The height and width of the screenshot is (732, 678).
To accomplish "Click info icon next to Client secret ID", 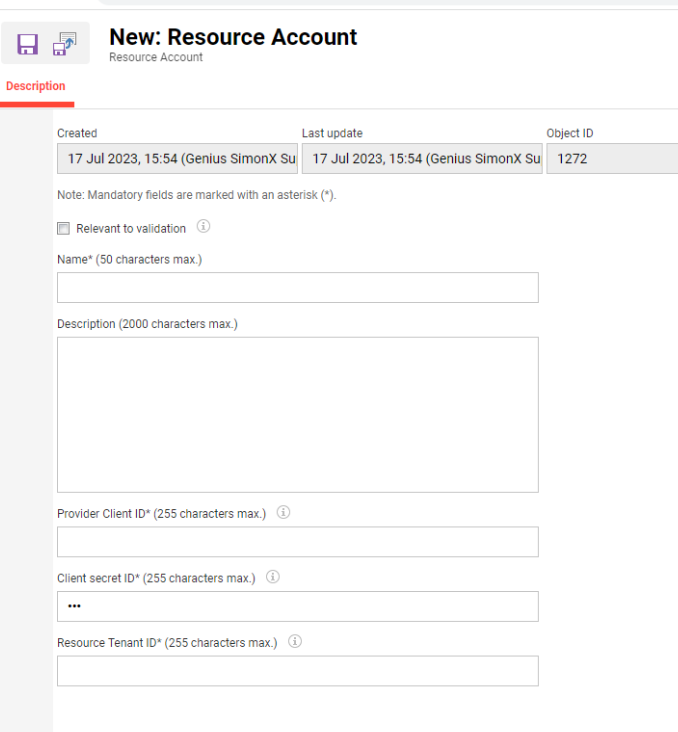I will tap(272, 577).
